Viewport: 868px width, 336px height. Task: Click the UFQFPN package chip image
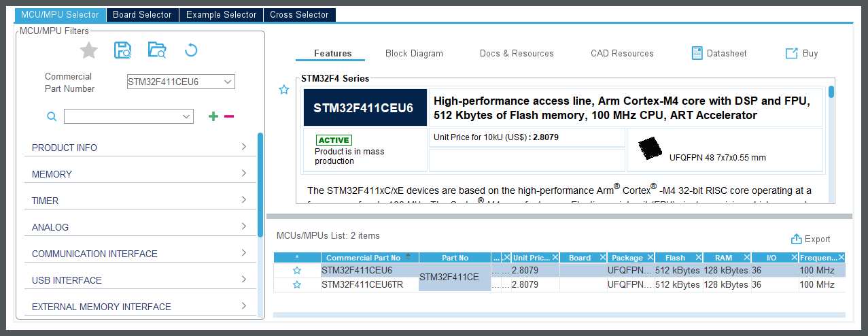(650, 148)
